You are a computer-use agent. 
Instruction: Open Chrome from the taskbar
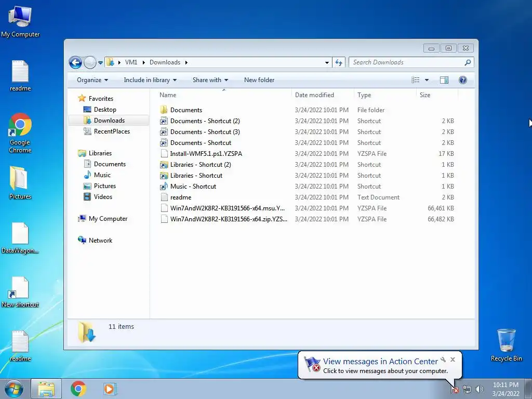[78, 389]
